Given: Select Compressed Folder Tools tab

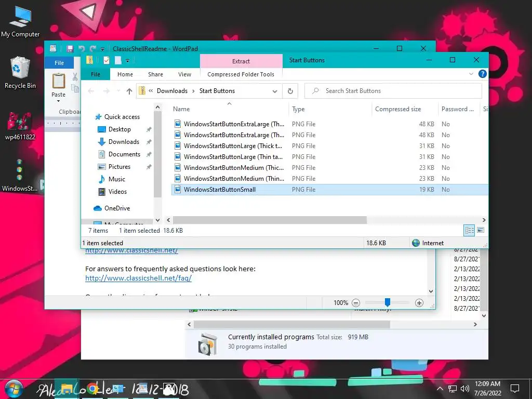Looking at the screenshot, I should point(241,74).
